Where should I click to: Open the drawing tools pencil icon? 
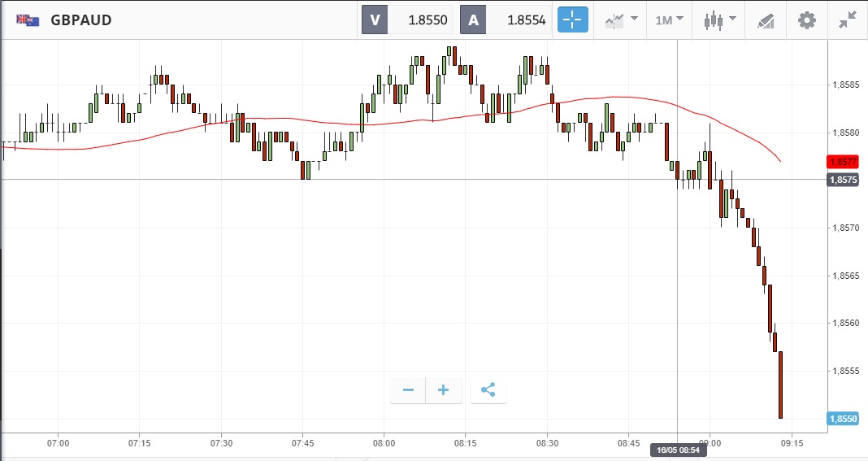765,20
